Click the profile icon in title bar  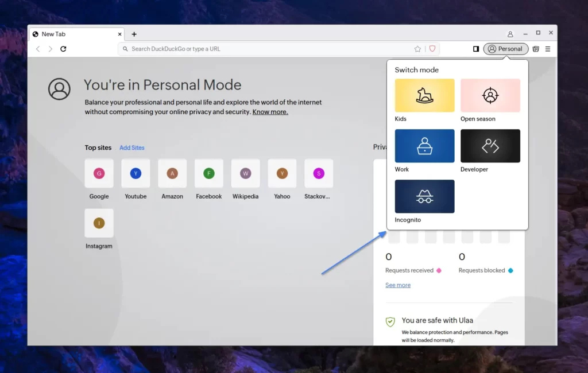510,34
